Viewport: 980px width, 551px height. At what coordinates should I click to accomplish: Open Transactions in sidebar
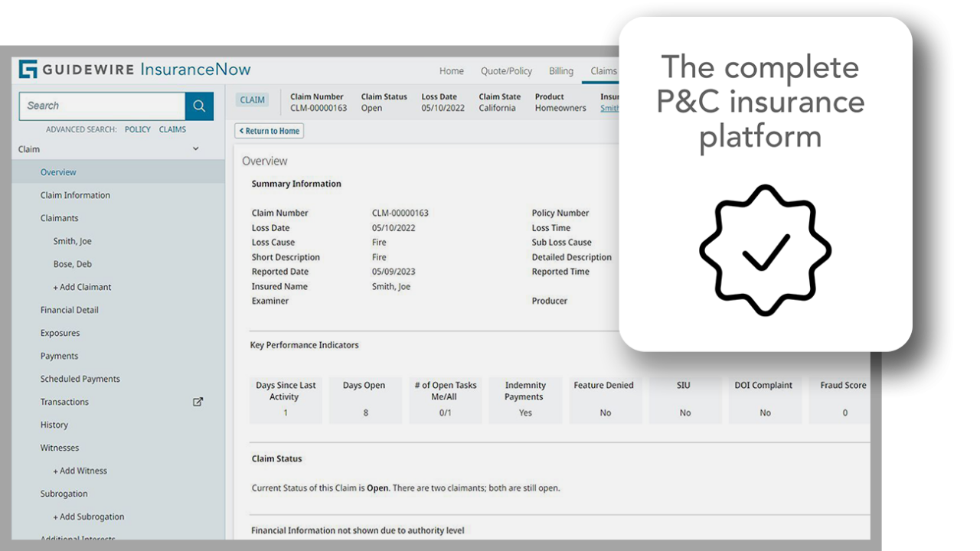64,402
